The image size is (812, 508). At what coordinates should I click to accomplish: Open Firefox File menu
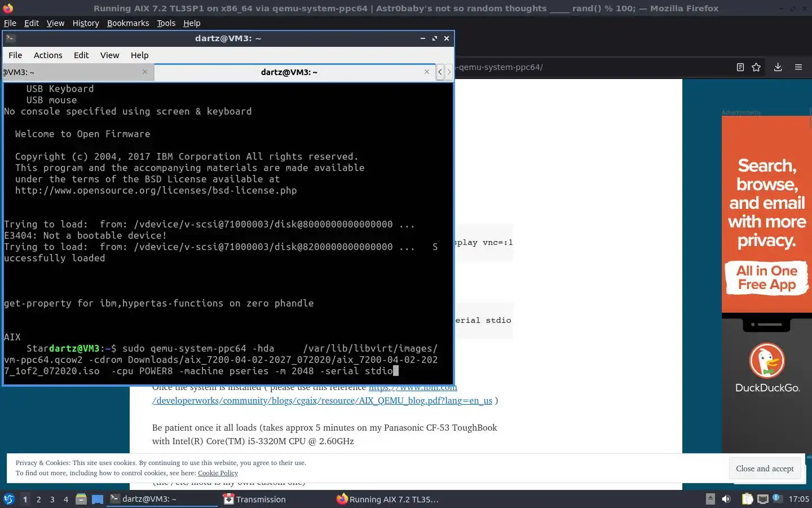10,23
